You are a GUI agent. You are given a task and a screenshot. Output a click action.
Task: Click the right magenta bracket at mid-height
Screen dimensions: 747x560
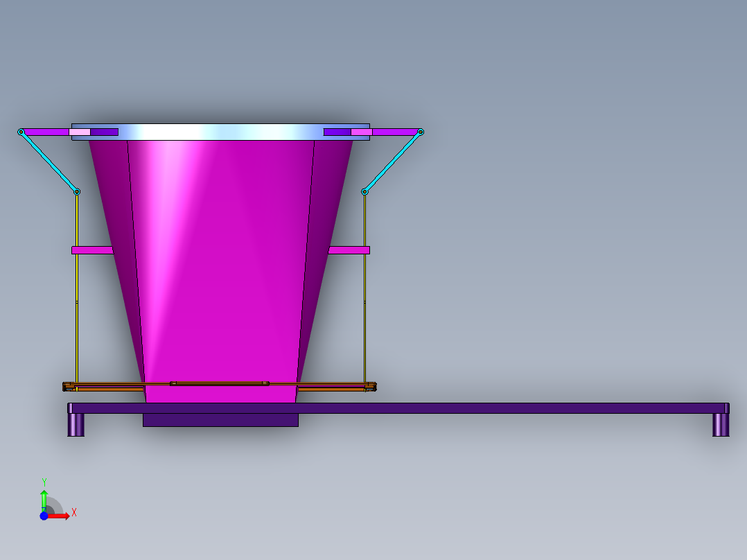(349, 250)
